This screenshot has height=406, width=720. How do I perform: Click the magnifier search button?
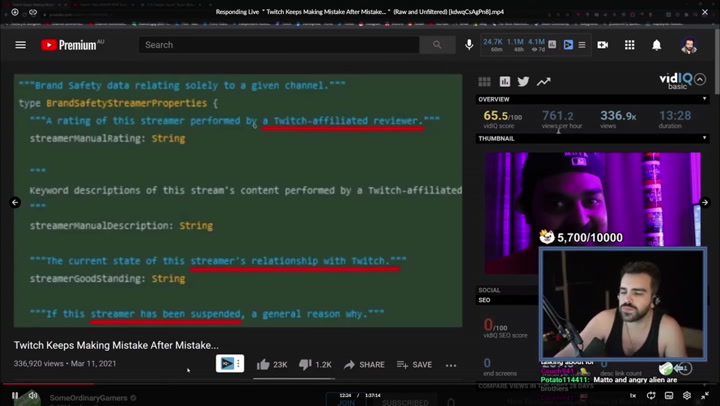[x=437, y=45]
